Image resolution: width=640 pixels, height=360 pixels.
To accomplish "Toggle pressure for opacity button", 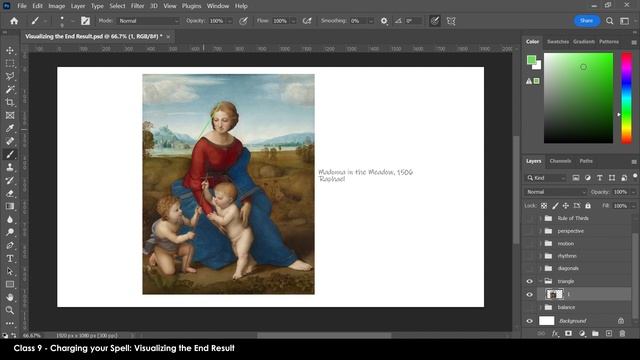I will pos(243,21).
